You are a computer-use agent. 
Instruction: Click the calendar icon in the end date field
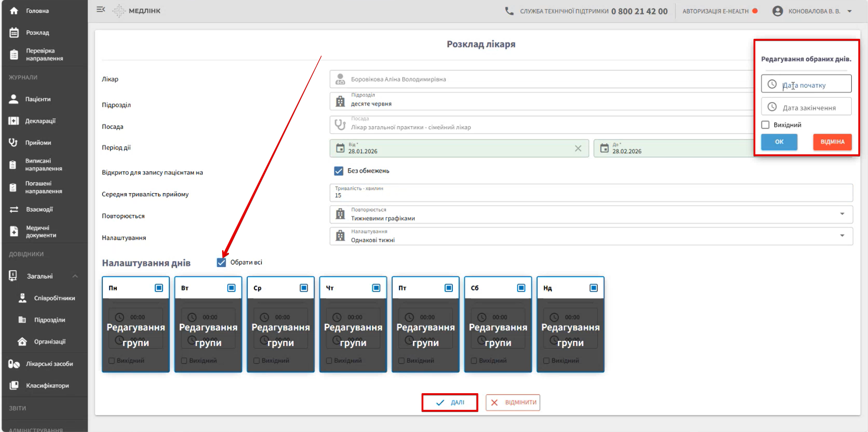coord(604,148)
